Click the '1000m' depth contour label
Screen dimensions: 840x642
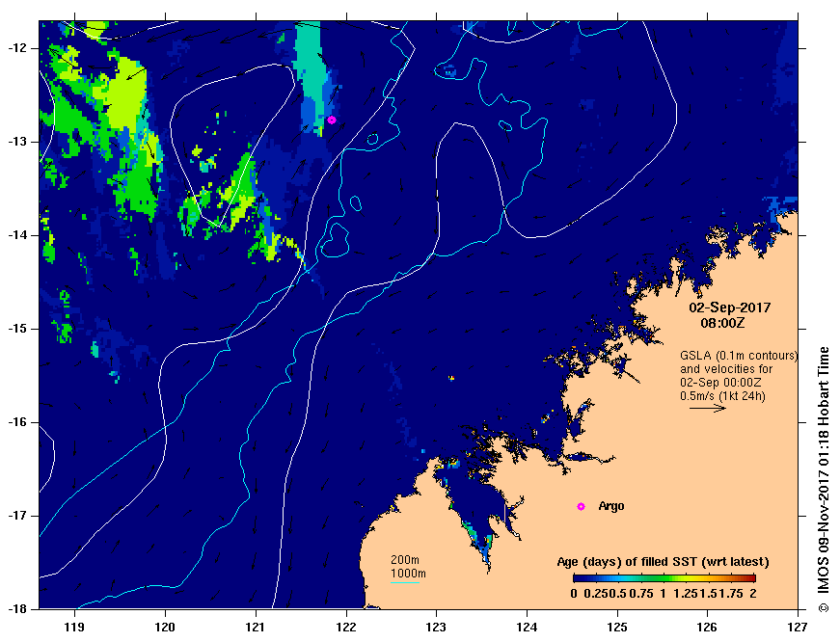[x=408, y=574]
